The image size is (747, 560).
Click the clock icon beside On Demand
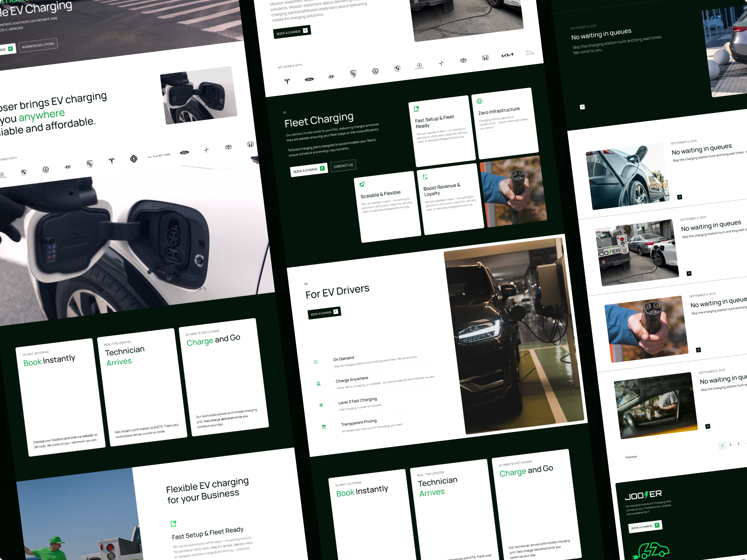pyautogui.click(x=316, y=362)
